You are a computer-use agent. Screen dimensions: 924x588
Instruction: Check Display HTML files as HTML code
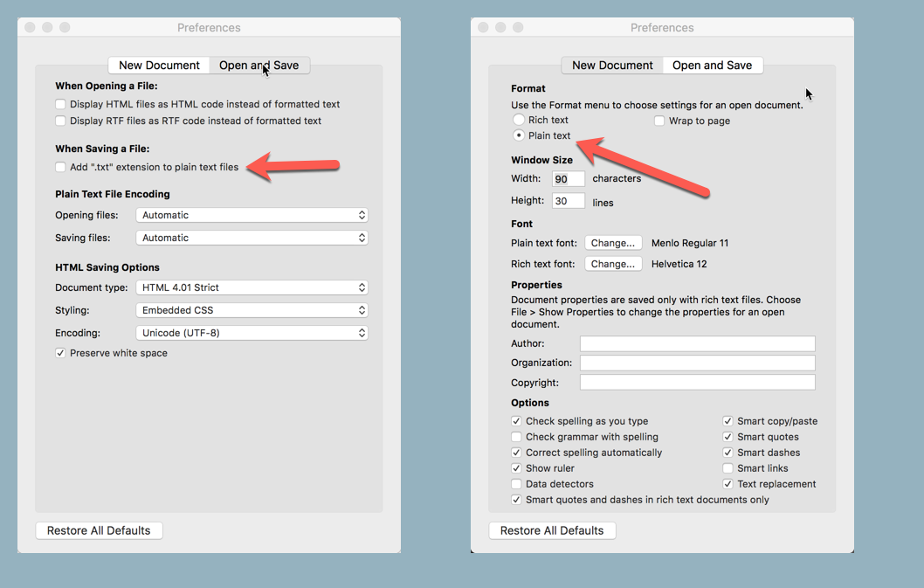(60, 104)
